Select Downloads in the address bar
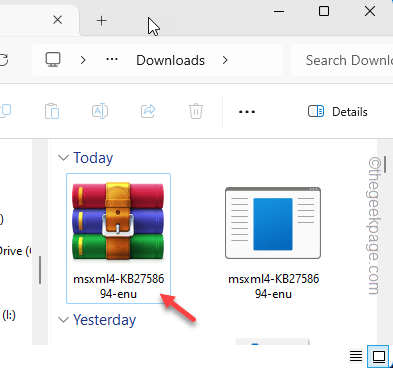This screenshot has width=393, height=368. (x=170, y=60)
